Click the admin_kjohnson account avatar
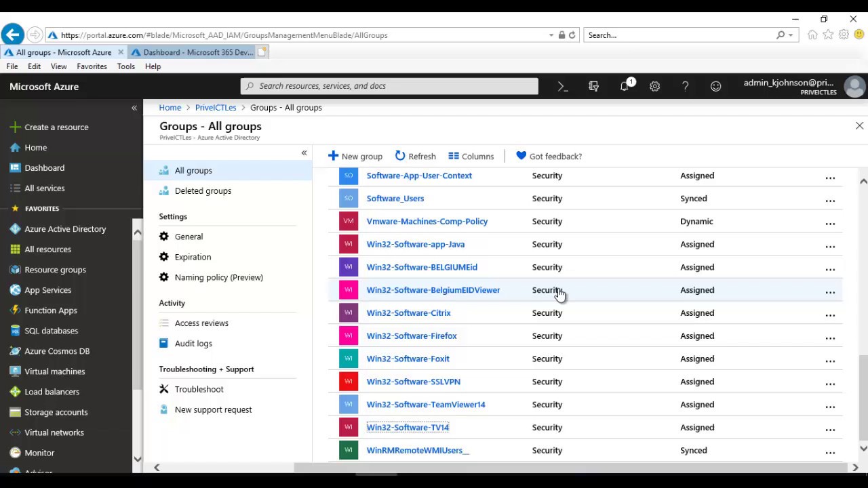 pos(854,87)
